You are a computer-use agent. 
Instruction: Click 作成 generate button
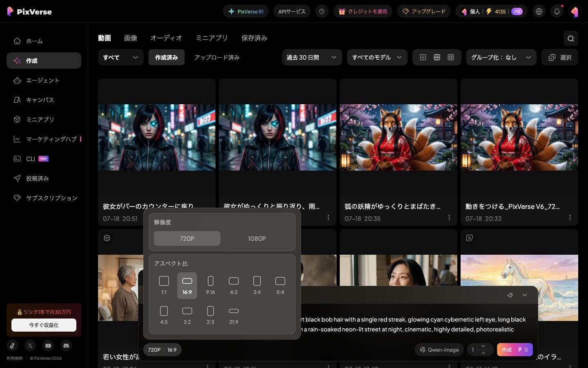pos(515,350)
